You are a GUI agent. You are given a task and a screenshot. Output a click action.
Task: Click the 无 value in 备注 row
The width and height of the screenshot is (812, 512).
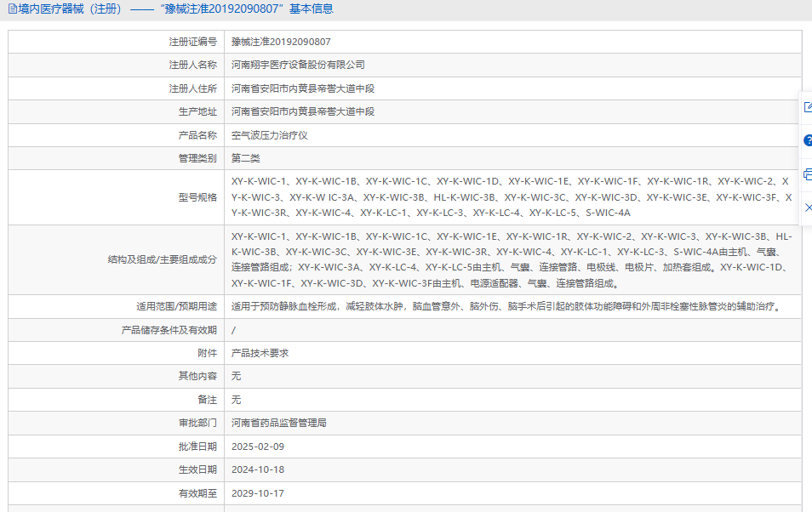236,400
